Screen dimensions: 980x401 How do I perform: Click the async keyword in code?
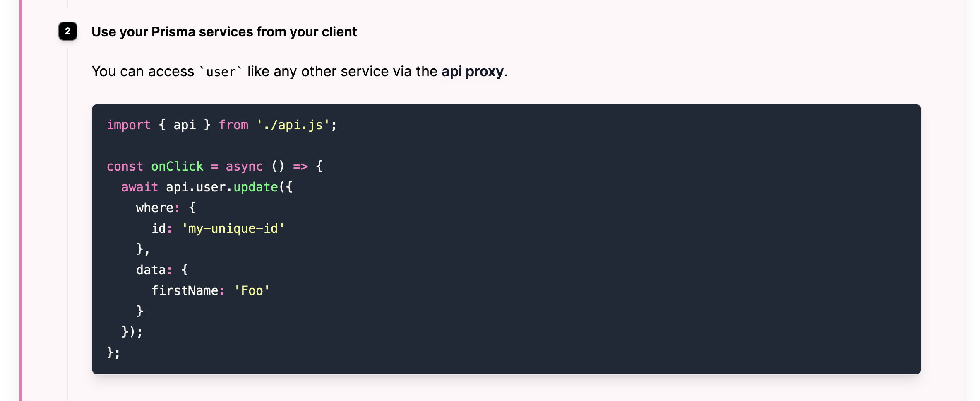(x=244, y=166)
